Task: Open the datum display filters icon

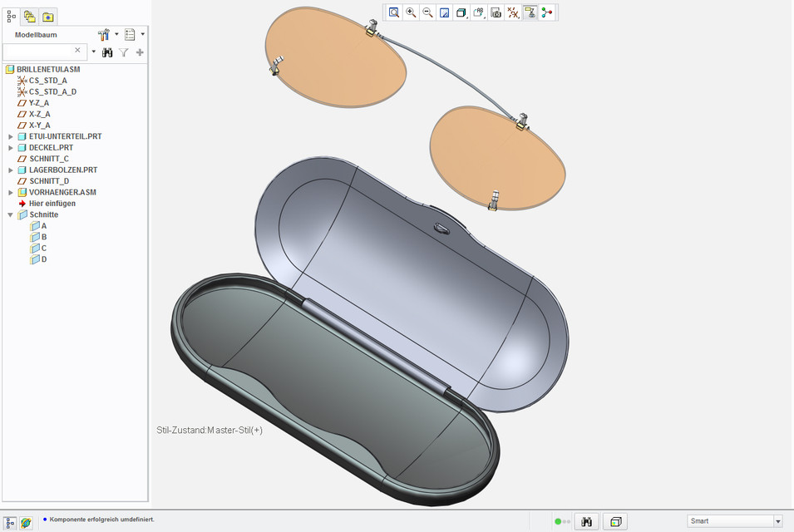Action: (x=514, y=12)
